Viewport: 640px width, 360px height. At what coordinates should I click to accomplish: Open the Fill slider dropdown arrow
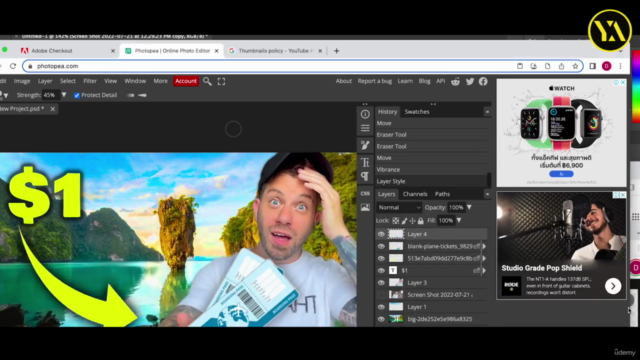(x=459, y=220)
